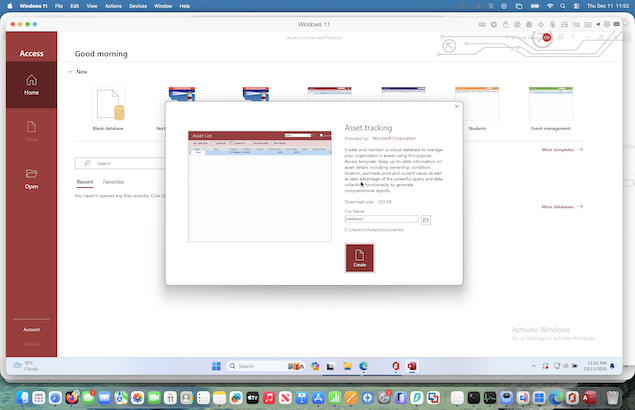Go to Home in the Access sidebar
This screenshot has width=635, height=410.
(x=31, y=84)
